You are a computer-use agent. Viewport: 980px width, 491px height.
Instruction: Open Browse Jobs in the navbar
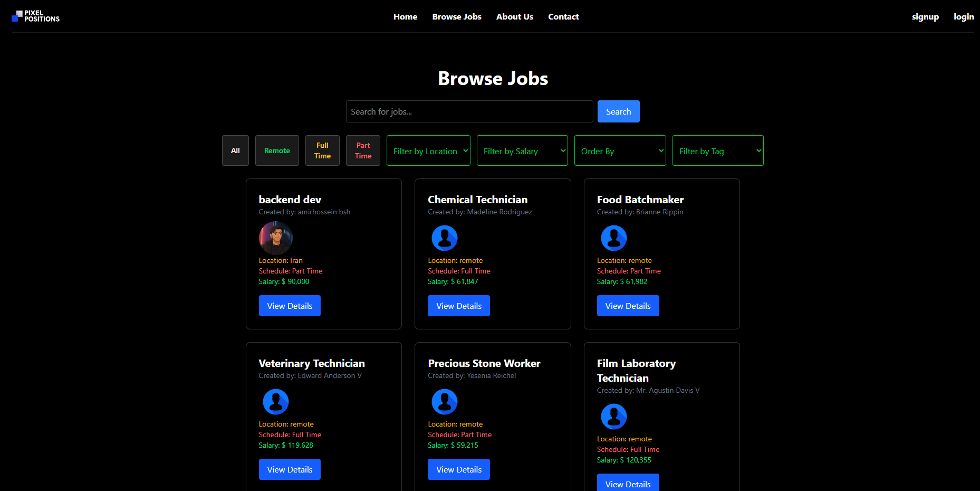[457, 17]
